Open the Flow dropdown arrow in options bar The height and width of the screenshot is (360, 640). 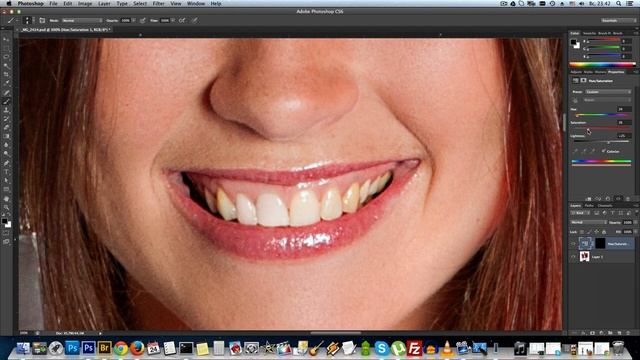click(x=173, y=20)
